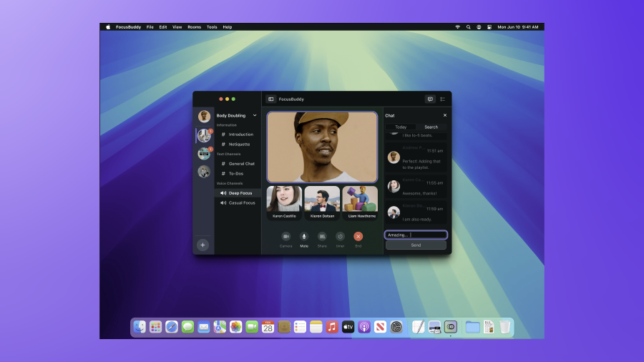Image resolution: width=644 pixels, height=362 pixels.
Task: Click the chat message input field
Action: [x=416, y=235]
